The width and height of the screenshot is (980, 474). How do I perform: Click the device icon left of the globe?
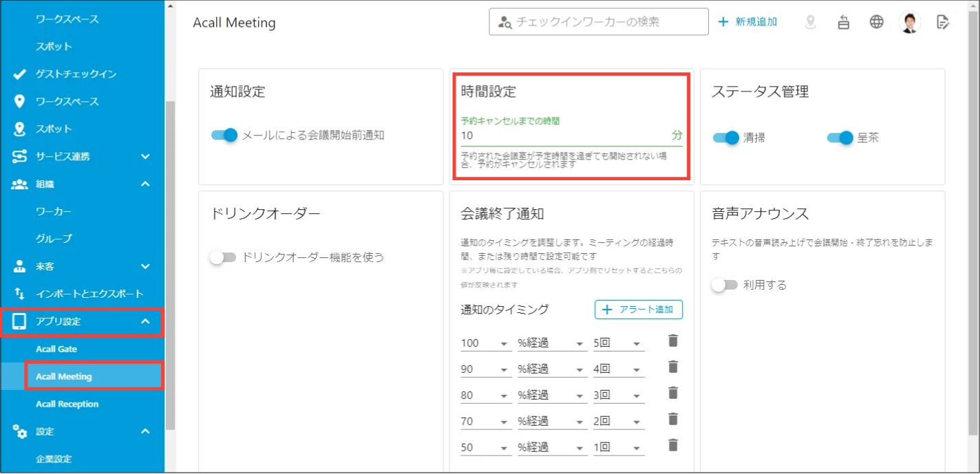844,22
